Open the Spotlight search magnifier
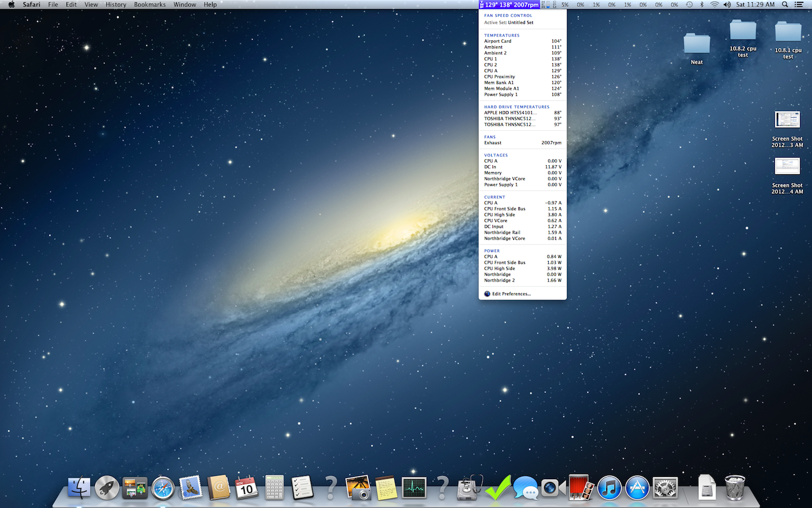 785,5
